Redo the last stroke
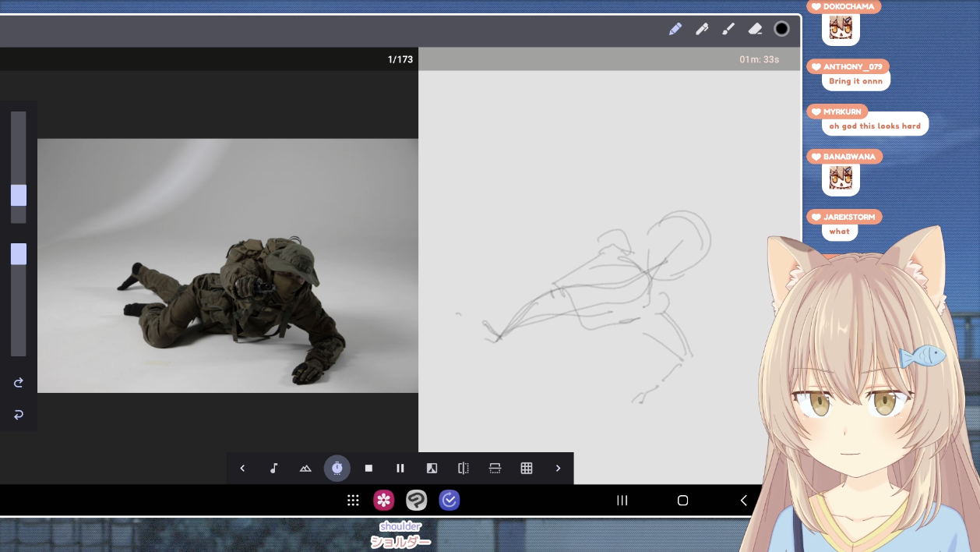This screenshot has height=552, width=980. (x=19, y=383)
